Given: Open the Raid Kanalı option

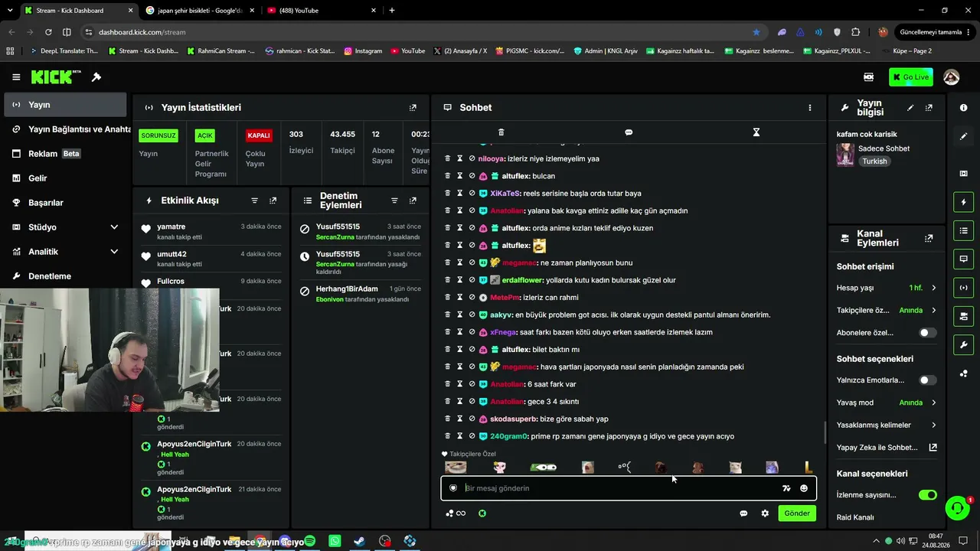Looking at the screenshot, I should pos(855,517).
